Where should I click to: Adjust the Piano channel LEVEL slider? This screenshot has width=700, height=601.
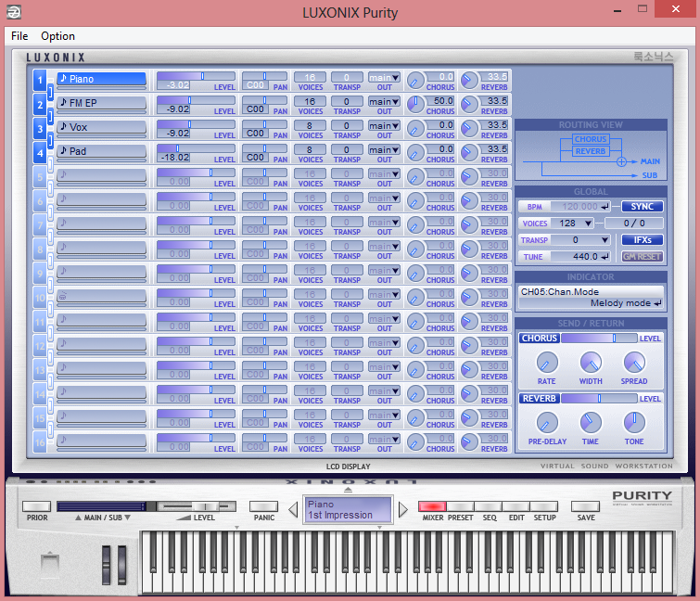[196, 76]
